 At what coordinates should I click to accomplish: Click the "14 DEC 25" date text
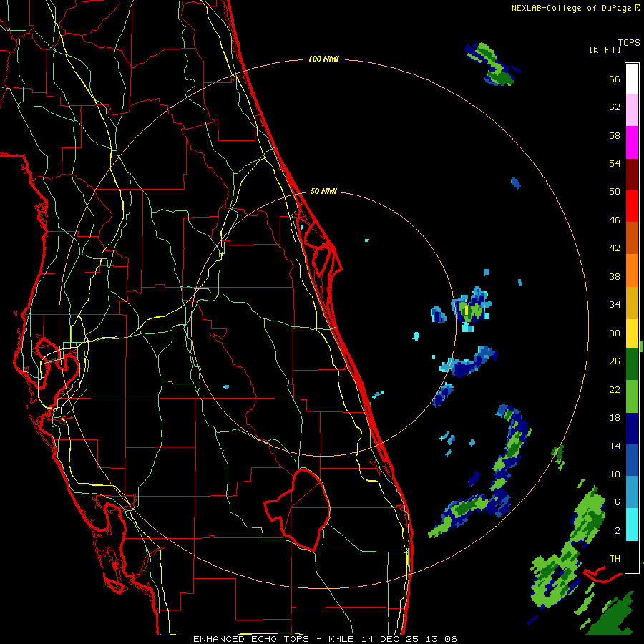(391, 639)
